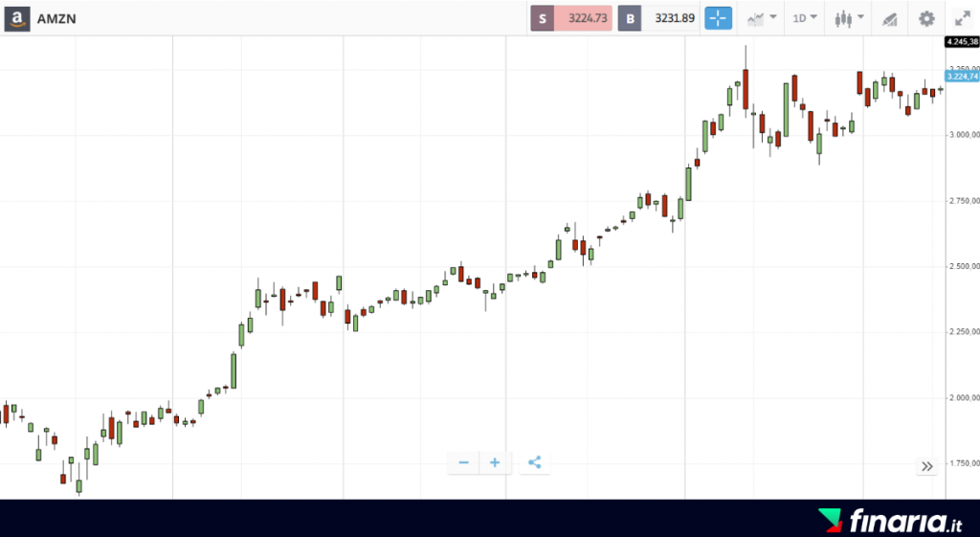The height and width of the screenshot is (537, 980).
Task: Click the B buy button 3231.89
Action: tap(658, 18)
